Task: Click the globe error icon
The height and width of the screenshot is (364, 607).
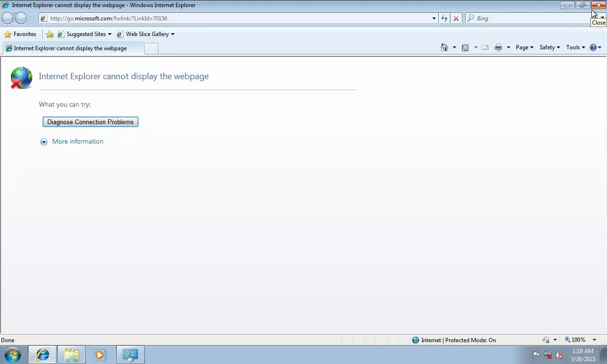Action: click(x=21, y=78)
